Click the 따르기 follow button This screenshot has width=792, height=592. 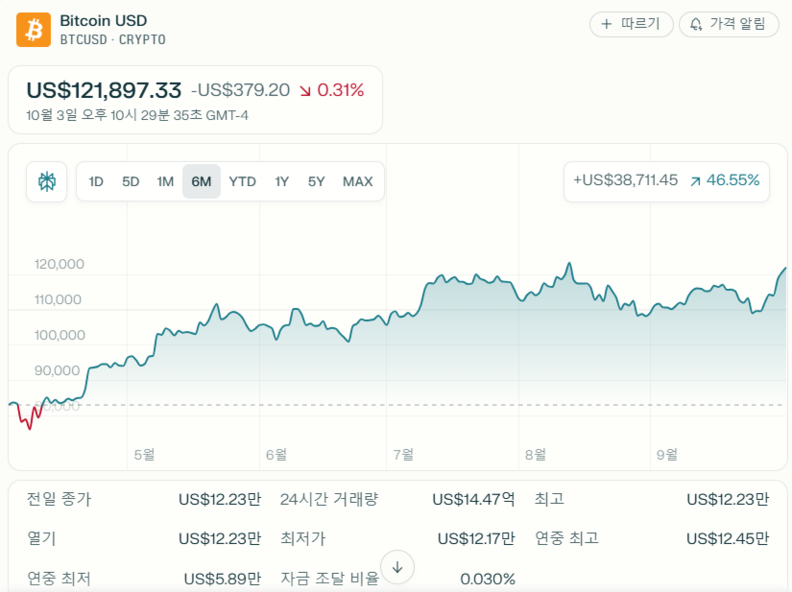(x=631, y=24)
